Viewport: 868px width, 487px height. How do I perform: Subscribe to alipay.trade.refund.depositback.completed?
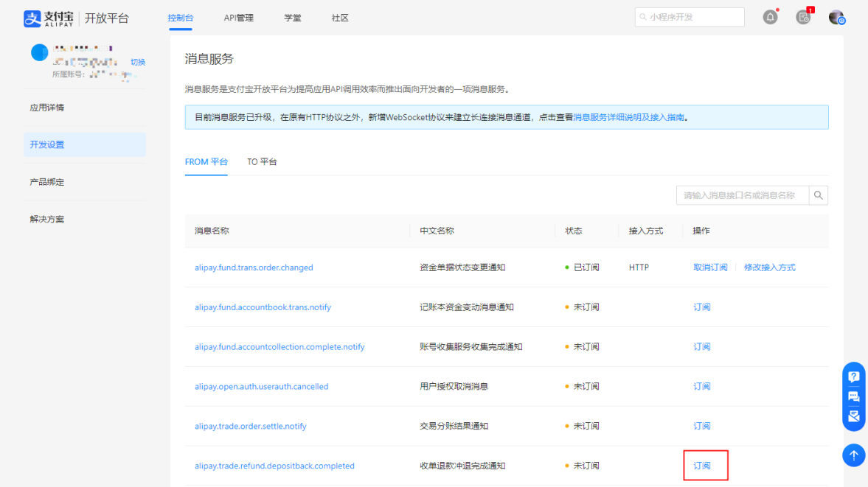tap(702, 466)
